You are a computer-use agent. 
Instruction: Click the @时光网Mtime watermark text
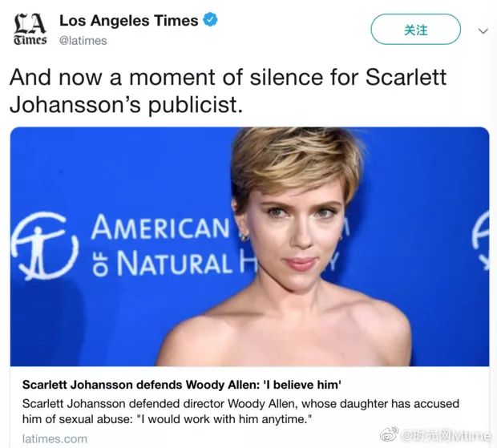tap(446, 435)
